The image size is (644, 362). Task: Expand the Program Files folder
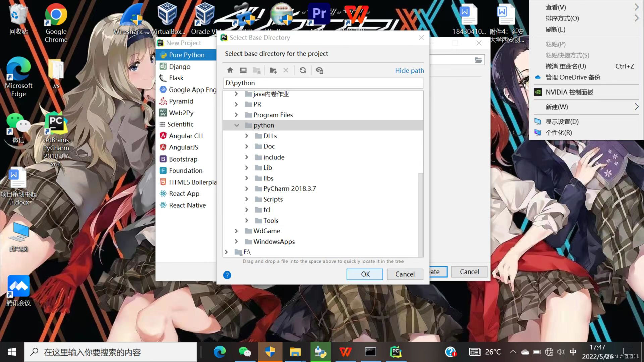click(x=236, y=115)
